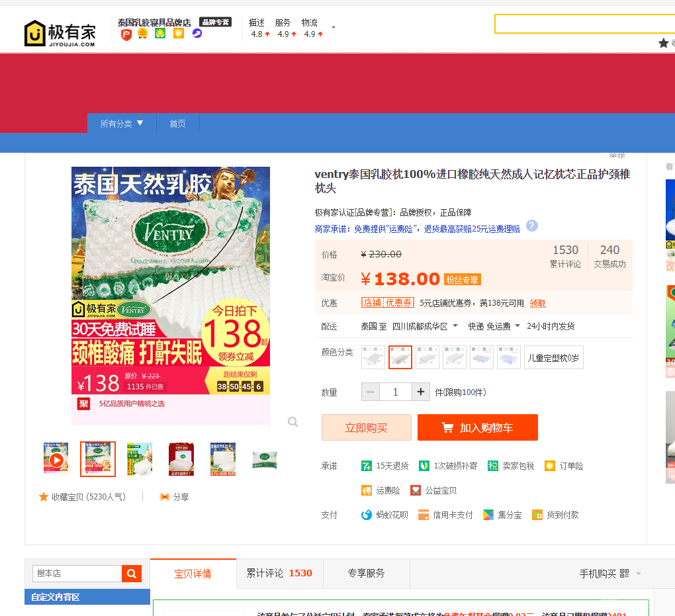The width and height of the screenshot is (675, 616).
Task: Open the 首页 navigation tab
Action: point(177,124)
